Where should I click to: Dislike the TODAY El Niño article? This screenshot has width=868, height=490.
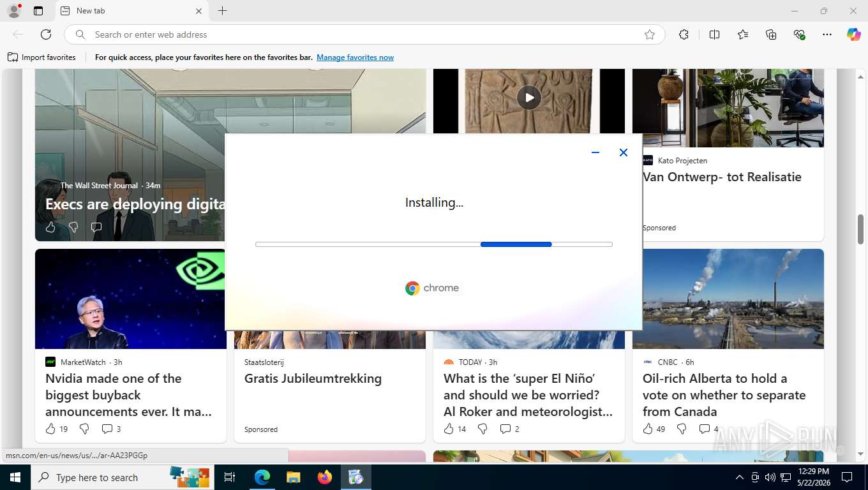click(x=483, y=429)
